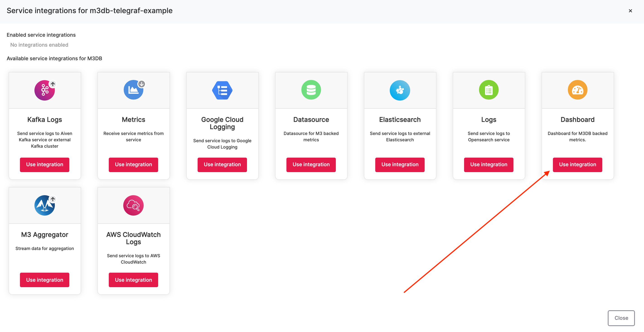Viewport: 644px width, 332px height.
Task: Click 'Enabled service integrations' heading
Action: [x=41, y=35]
